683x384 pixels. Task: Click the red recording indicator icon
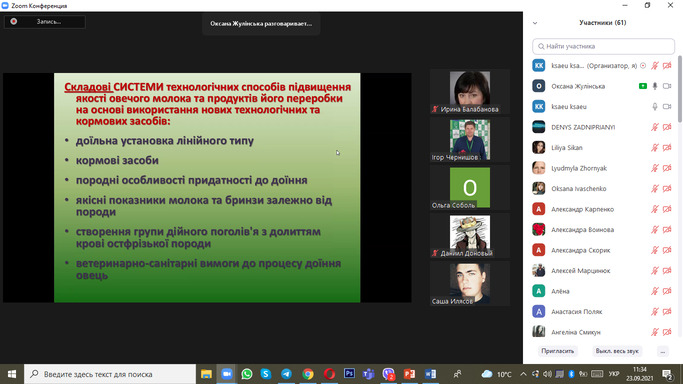coord(14,21)
